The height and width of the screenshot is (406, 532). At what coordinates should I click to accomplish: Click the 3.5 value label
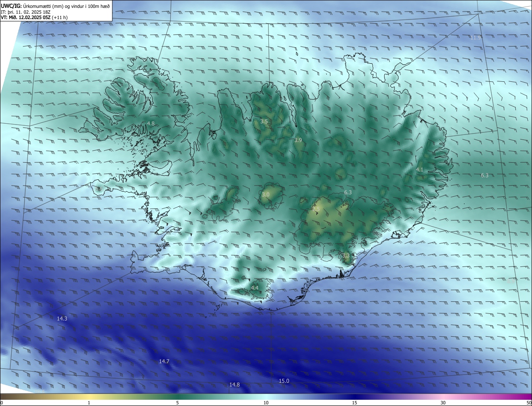pos(264,121)
